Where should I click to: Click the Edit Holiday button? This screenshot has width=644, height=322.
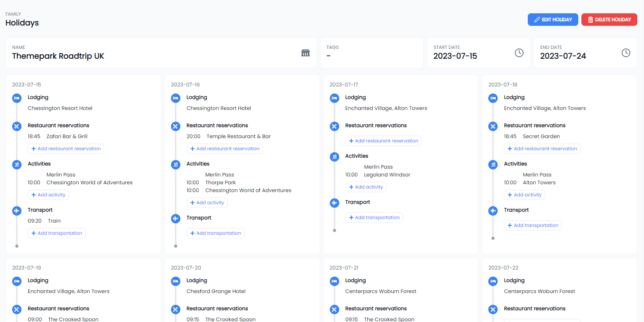tap(552, 20)
